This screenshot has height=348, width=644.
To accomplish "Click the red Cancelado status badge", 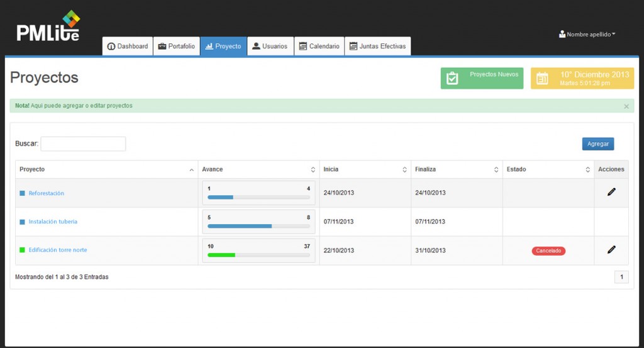I will [548, 250].
